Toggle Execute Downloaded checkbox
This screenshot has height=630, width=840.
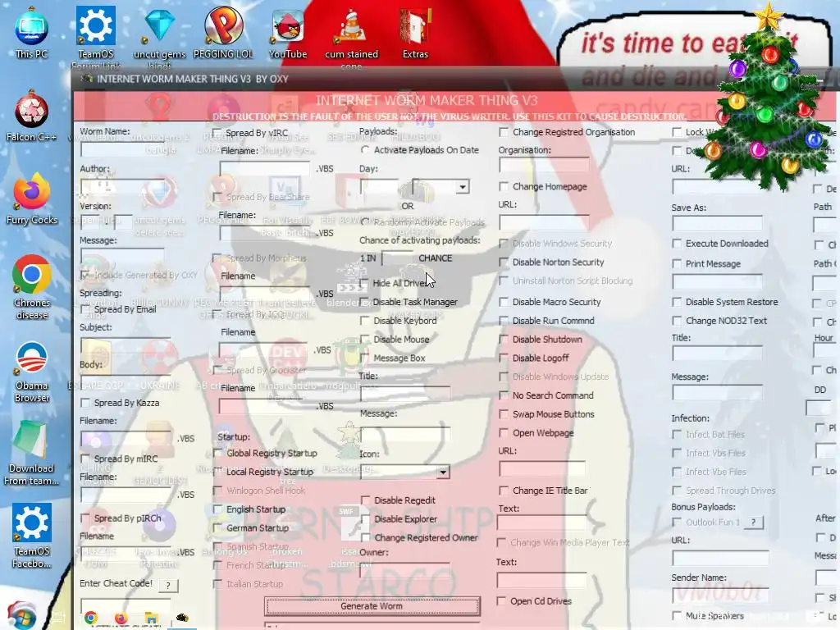tap(677, 244)
